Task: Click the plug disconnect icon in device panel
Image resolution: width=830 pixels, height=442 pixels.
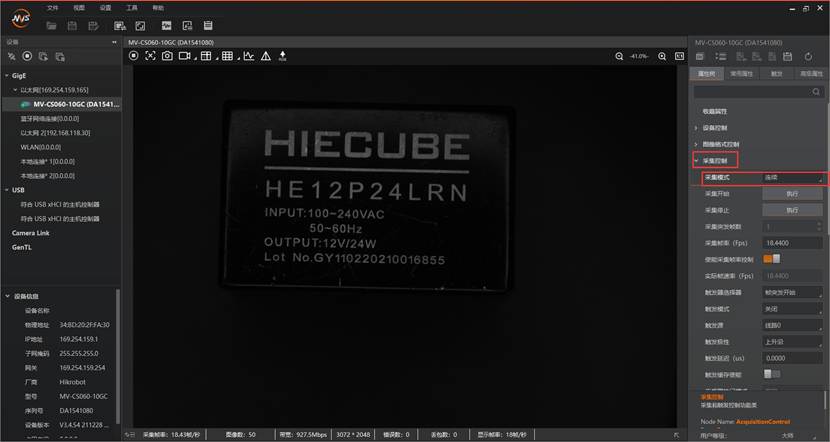Action: click(12, 56)
